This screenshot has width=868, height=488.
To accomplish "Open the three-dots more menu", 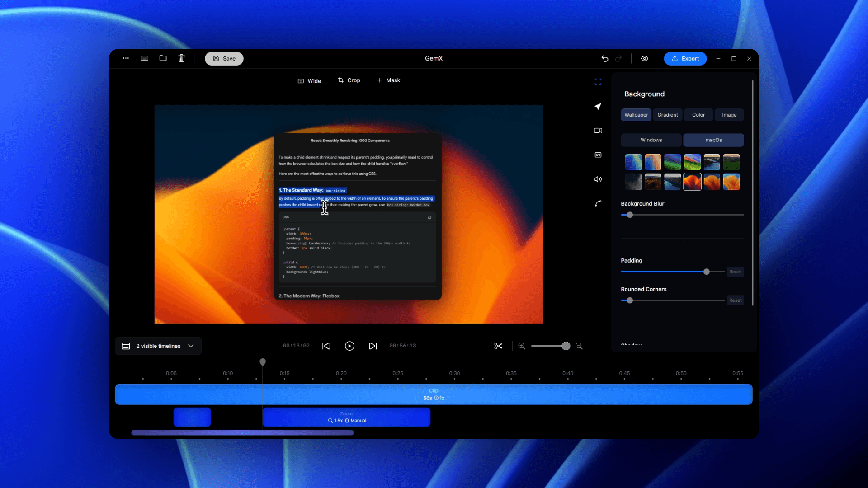I will (126, 58).
